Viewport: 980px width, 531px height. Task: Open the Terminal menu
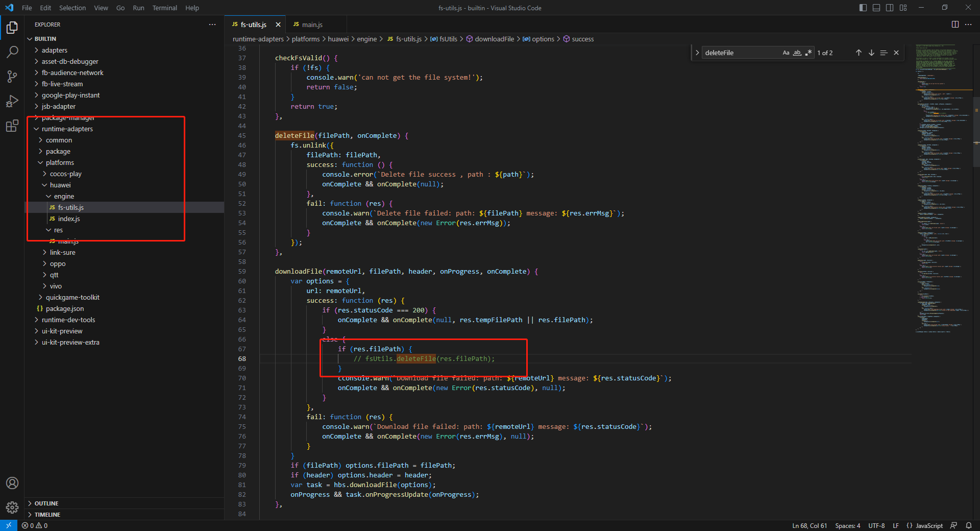click(x=164, y=8)
